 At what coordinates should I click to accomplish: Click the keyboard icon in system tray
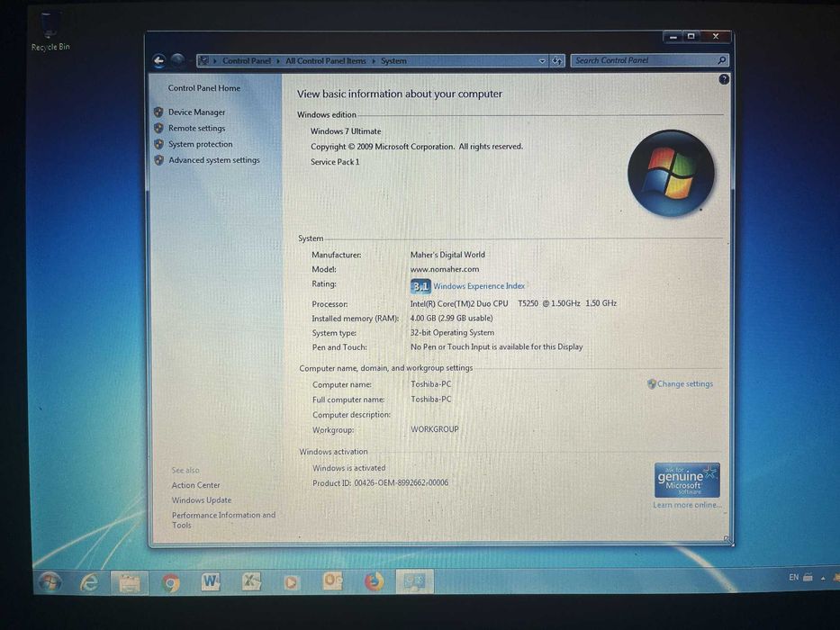point(808,577)
